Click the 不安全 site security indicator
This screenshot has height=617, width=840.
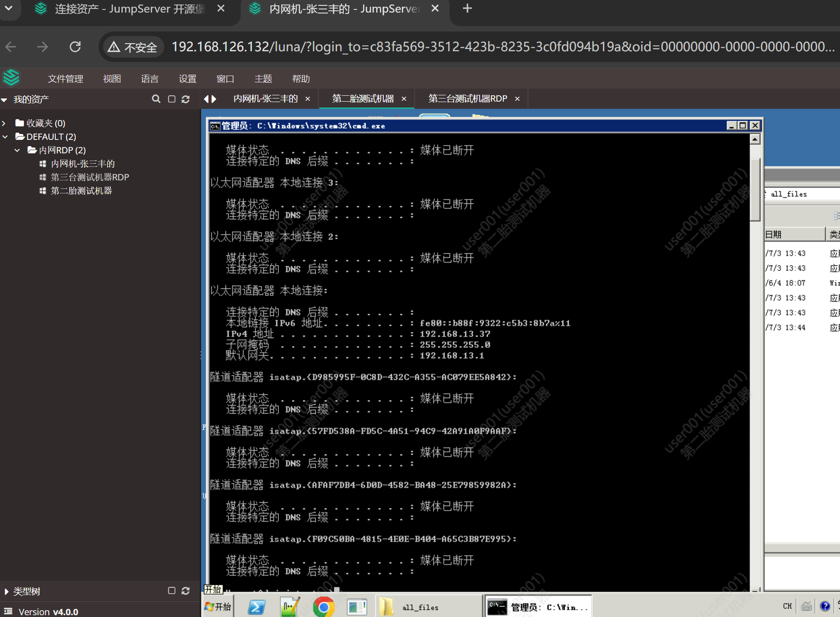(133, 47)
